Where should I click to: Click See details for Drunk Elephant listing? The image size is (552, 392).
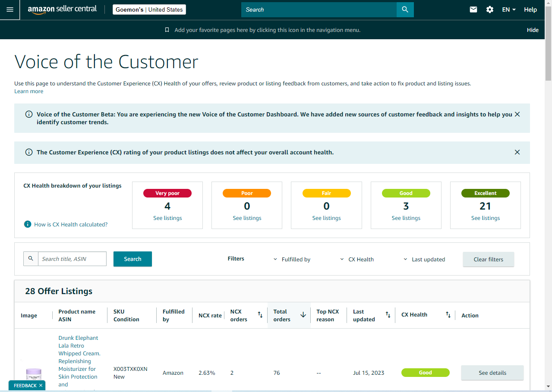coord(492,373)
